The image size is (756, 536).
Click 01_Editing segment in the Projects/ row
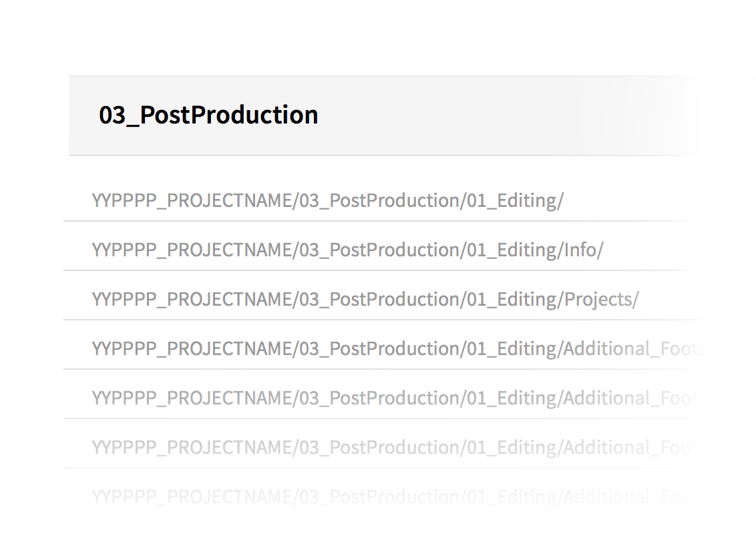point(512,299)
